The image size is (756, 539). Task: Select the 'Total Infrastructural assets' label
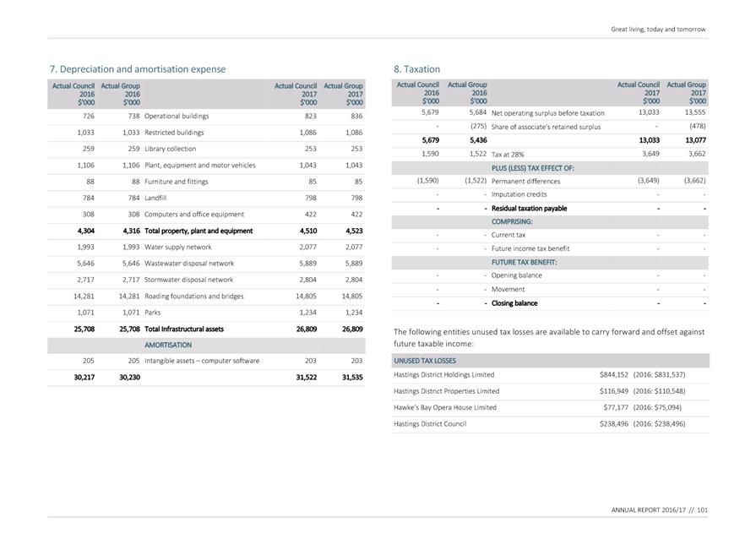pyautogui.click(x=184, y=329)
